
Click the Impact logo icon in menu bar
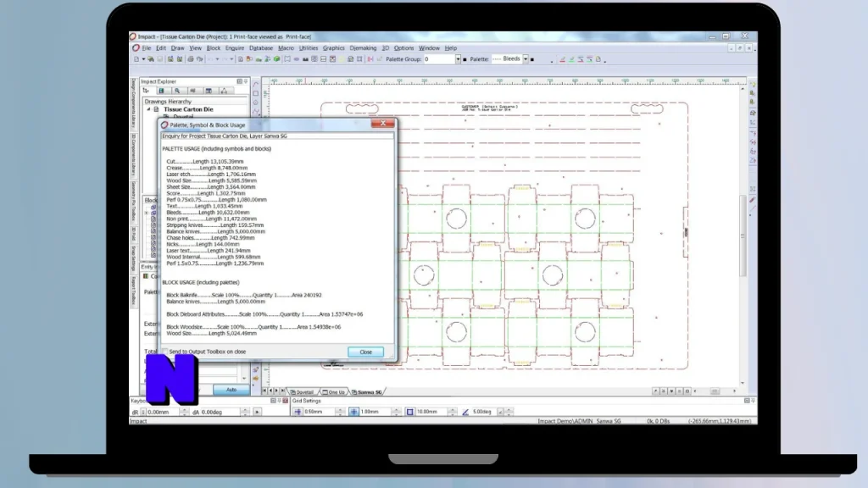click(x=136, y=48)
